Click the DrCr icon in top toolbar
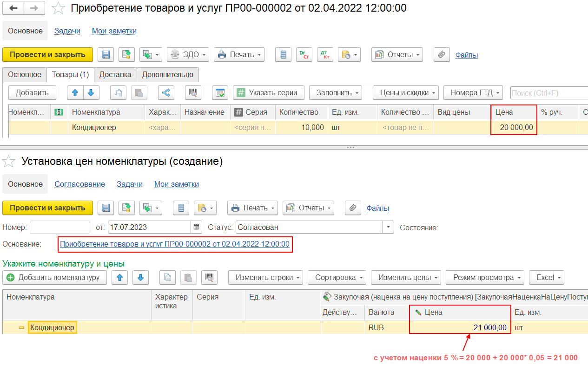Image resolution: width=588 pixels, height=365 pixels. [304, 55]
